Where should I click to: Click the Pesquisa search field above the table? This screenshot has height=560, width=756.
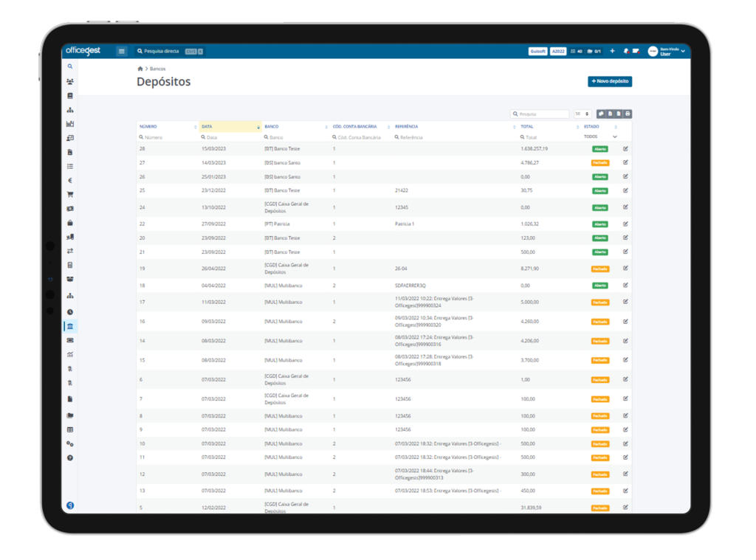pyautogui.click(x=540, y=114)
